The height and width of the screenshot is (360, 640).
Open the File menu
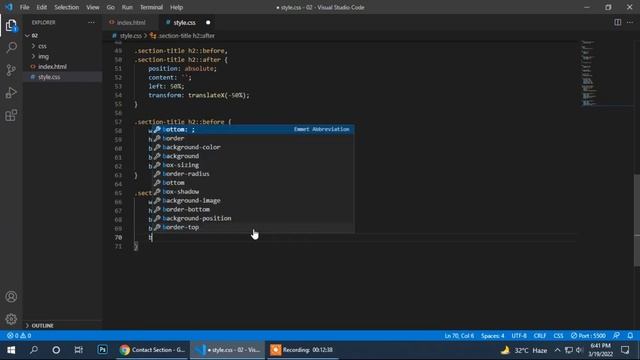pos(24,7)
